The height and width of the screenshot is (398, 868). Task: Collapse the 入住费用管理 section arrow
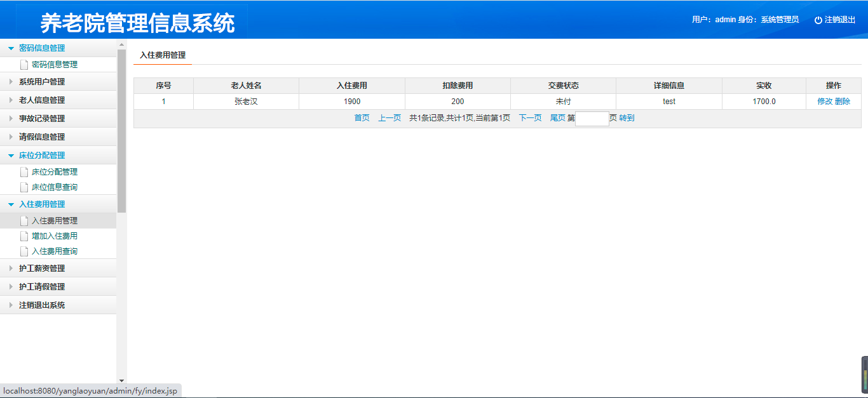(11, 204)
